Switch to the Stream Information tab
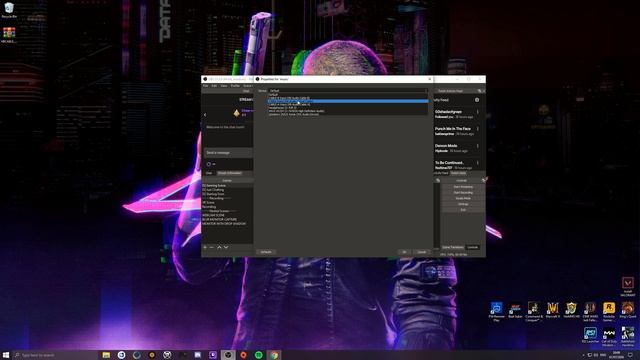This screenshot has width=640, height=360. coord(229,173)
